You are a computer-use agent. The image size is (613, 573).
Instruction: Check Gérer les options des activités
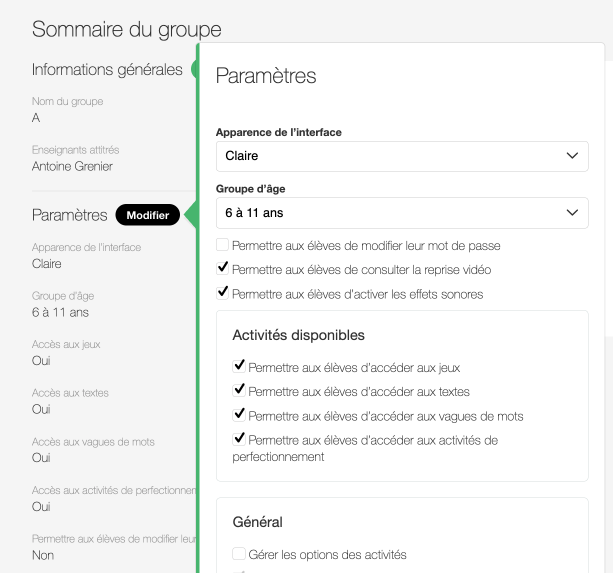[x=239, y=553]
